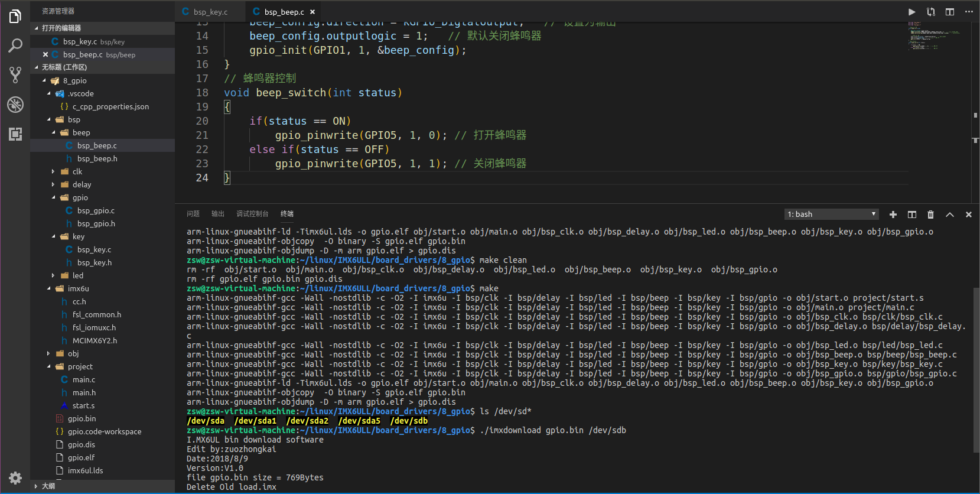The height and width of the screenshot is (494, 980).
Task: Select the 1: bash terminal dropdown
Action: pos(832,214)
